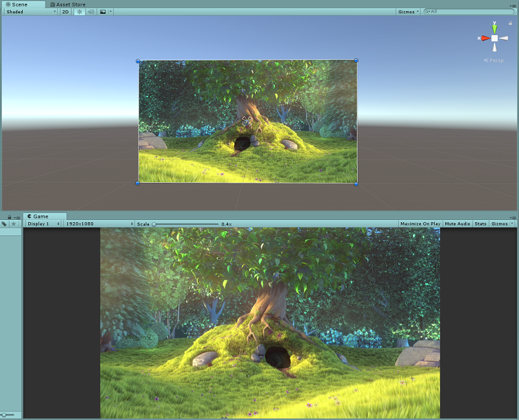This screenshot has width=519, height=420.
Task: Open the Scene search filter magnifier menu
Action: pyautogui.click(x=428, y=12)
